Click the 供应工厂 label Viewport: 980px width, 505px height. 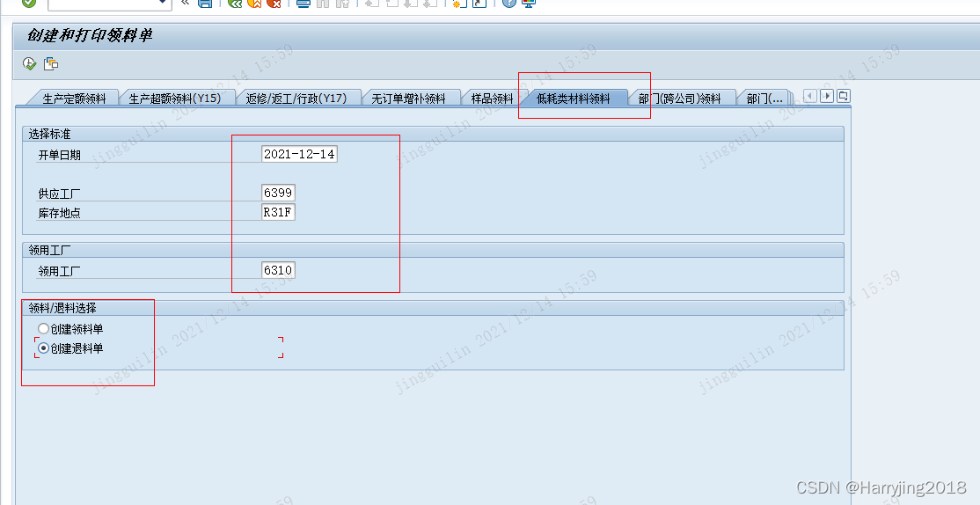[x=59, y=194]
